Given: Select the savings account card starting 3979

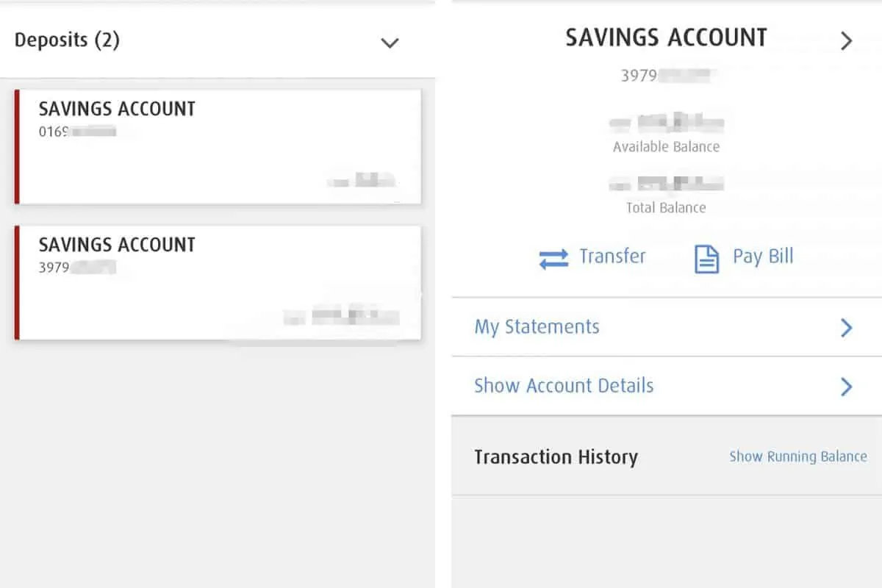Looking at the screenshot, I should (x=218, y=282).
